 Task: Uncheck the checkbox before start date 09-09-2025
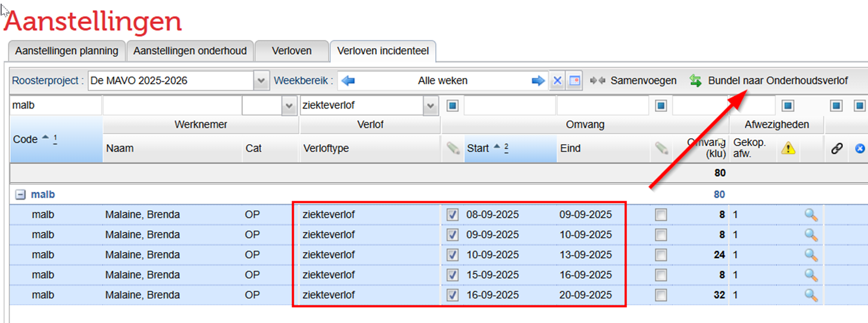[x=452, y=235]
